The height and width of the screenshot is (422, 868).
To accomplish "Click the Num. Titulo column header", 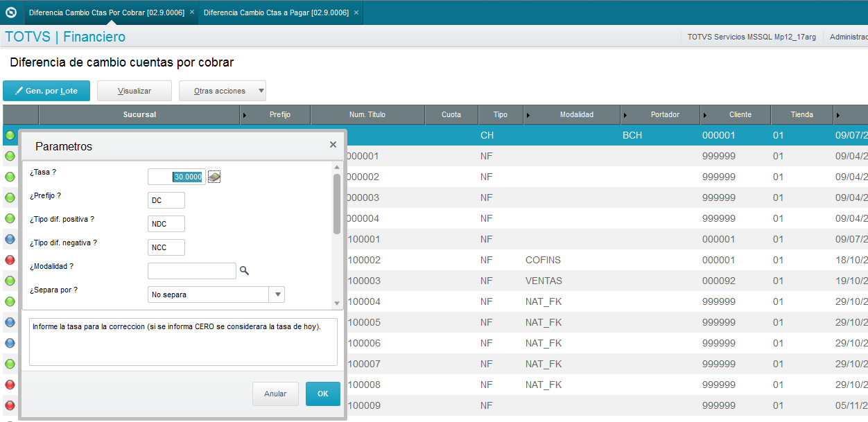I will (x=367, y=114).
